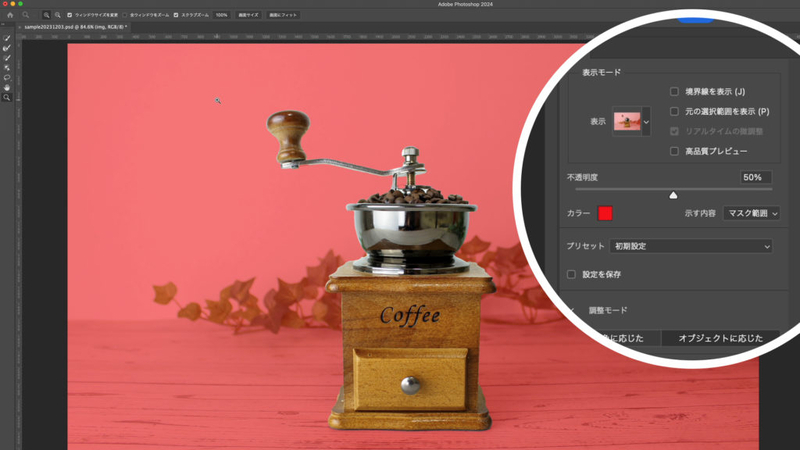Select the Zoom Out mode icon

[x=58, y=15]
